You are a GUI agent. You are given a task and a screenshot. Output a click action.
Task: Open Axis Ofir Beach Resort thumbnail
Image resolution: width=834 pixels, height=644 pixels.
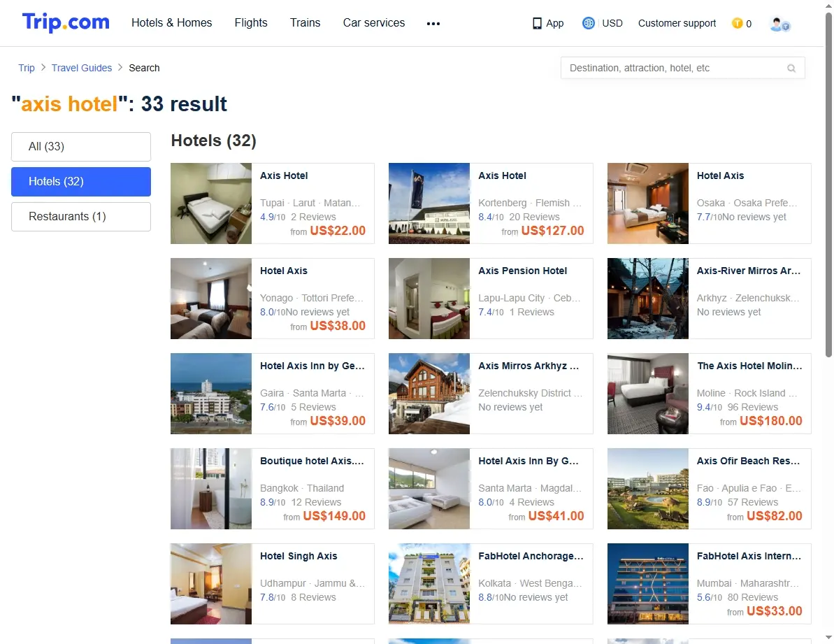tap(648, 489)
